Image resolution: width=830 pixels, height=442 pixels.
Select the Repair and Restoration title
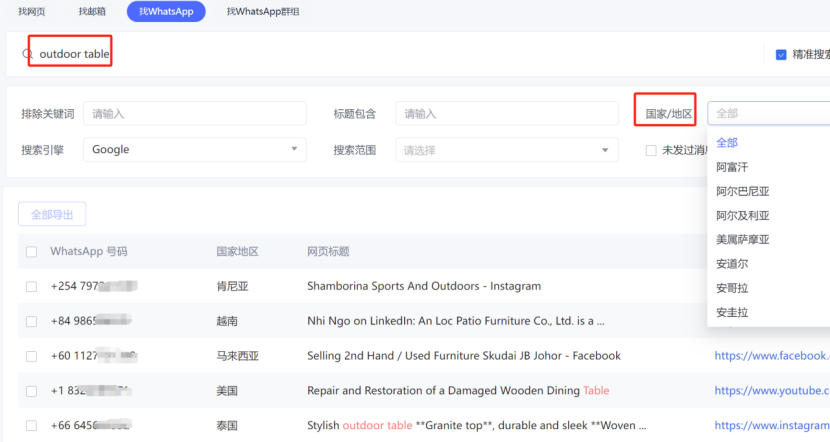coord(458,391)
